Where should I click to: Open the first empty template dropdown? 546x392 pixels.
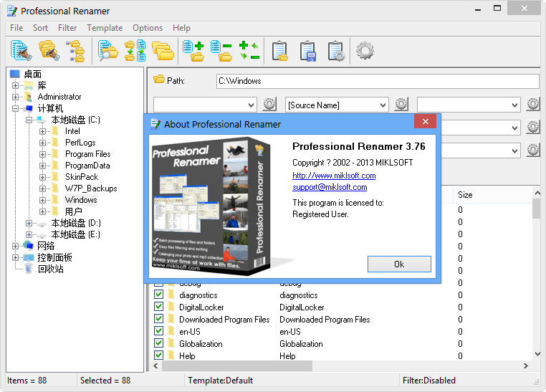pyautogui.click(x=251, y=105)
